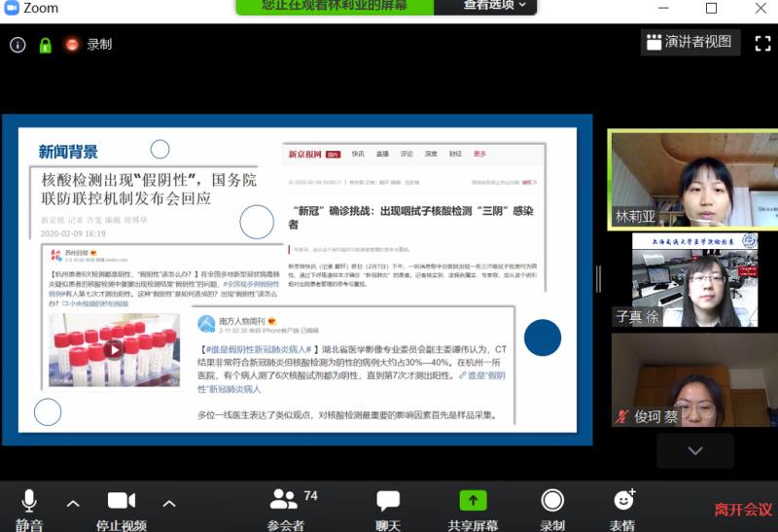The image size is (778, 532).
Task: Minimize the Zoom window
Action: point(663,8)
